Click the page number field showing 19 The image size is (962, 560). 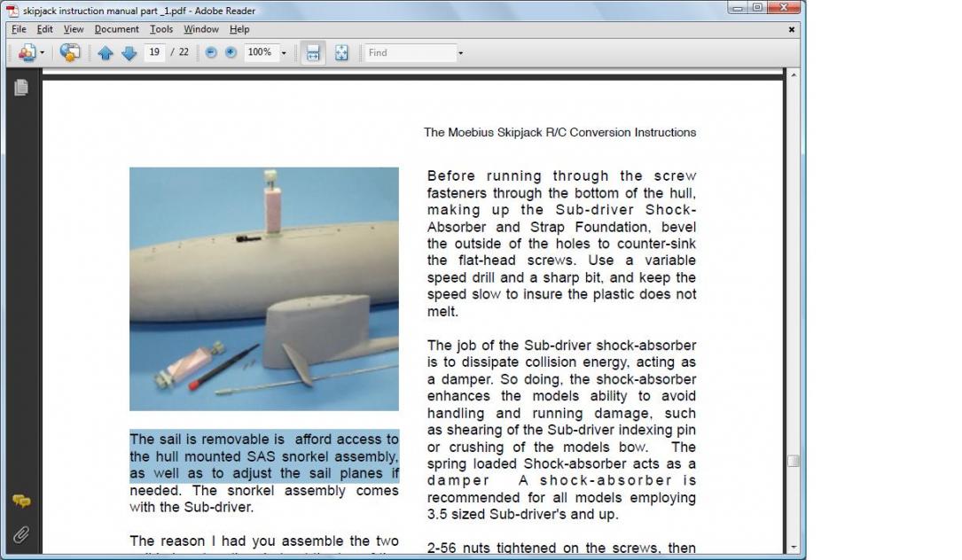click(154, 53)
